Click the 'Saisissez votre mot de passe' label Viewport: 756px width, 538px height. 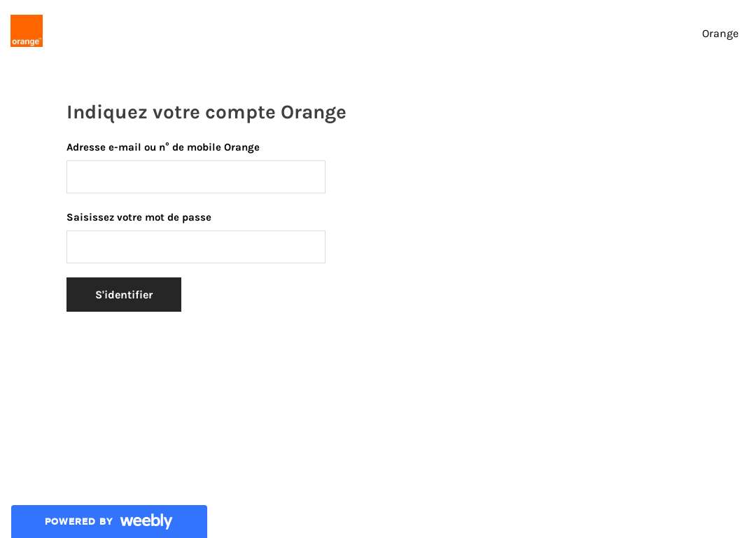point(139,217)
